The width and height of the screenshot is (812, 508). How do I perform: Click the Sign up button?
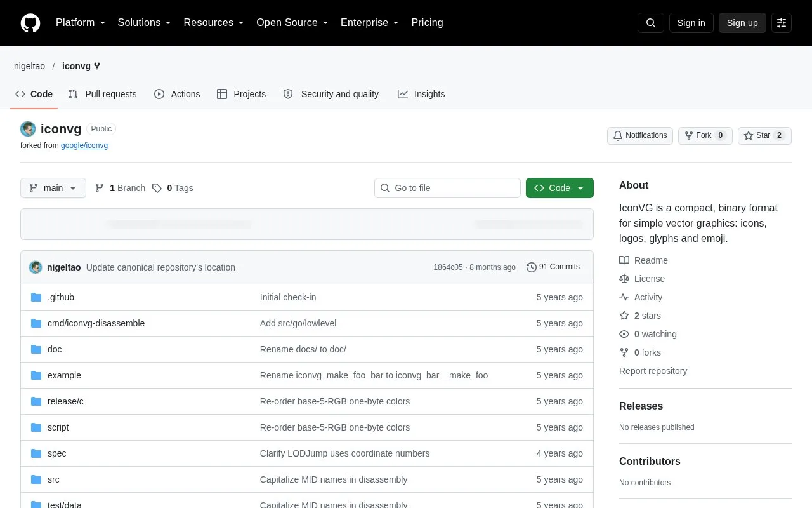(742, 23)
